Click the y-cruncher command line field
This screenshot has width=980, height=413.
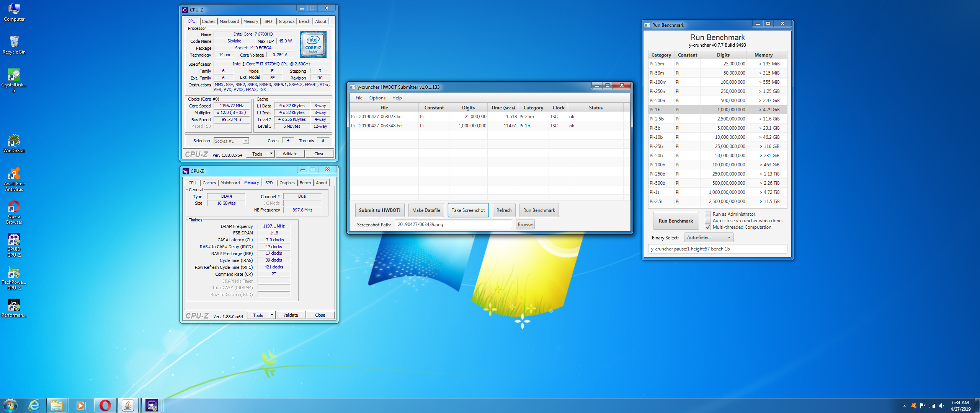click(x=717, y=249)
